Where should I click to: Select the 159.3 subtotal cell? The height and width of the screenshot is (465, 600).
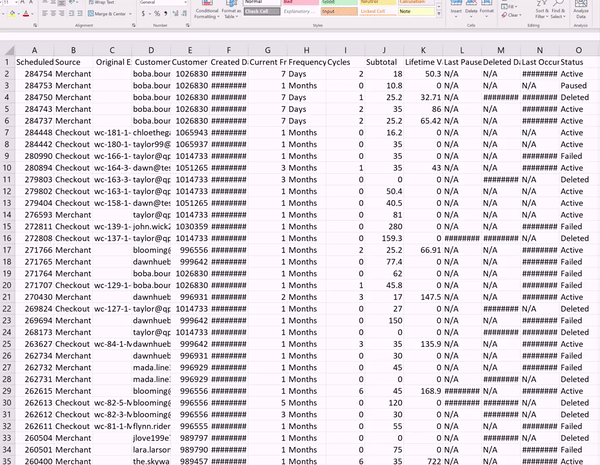pos(384,238)
